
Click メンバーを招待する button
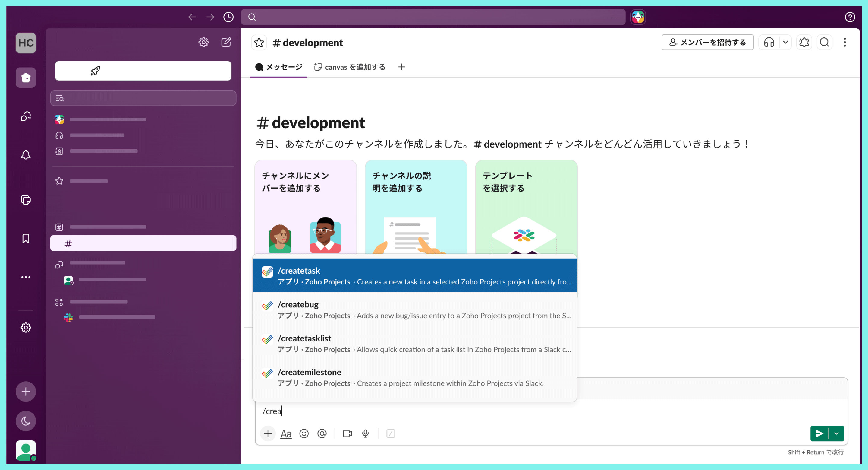point(707,42)
